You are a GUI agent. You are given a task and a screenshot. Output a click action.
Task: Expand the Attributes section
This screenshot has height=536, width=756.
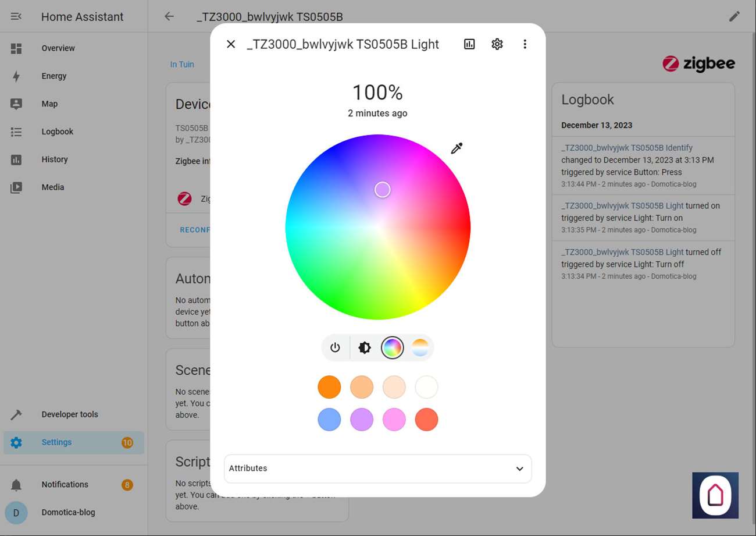[x=378, y=468]
